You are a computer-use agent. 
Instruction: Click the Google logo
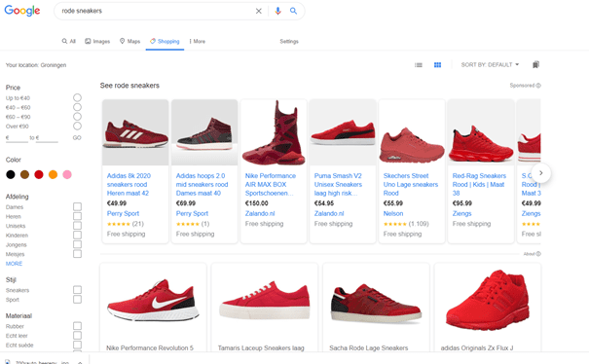[x=22, y=11]
